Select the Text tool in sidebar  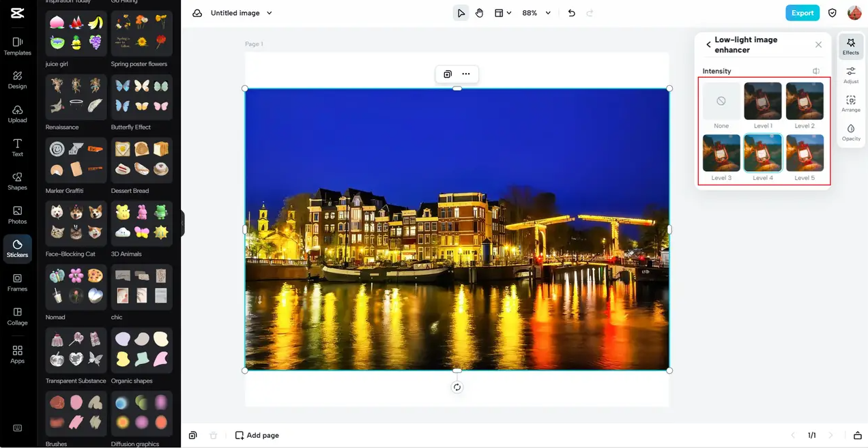tap(17, 147)
